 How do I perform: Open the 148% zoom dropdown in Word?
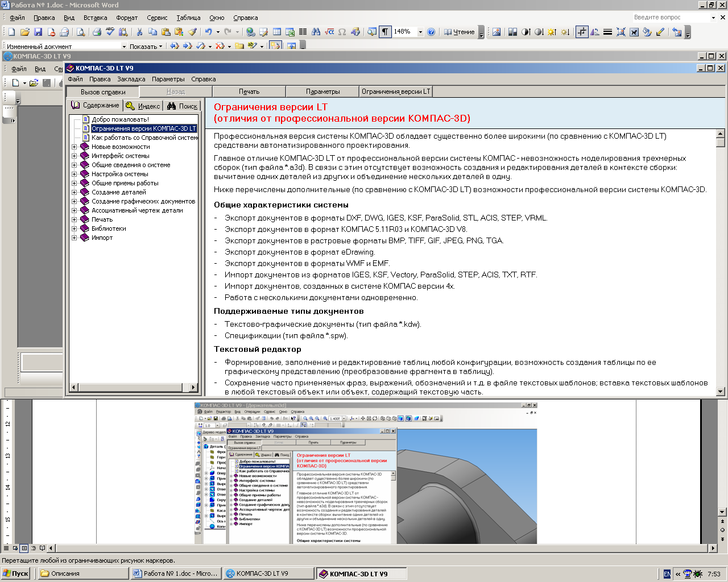pos(420,32)
